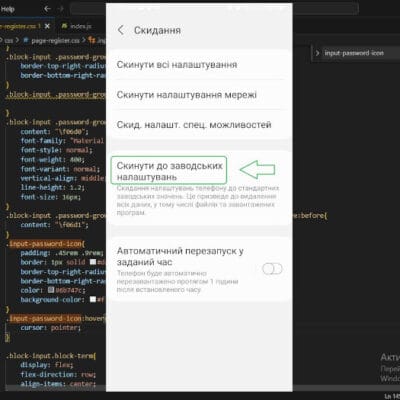
Task: Click the CSS file icon in breadcrumb
Action: click(25, 41)
